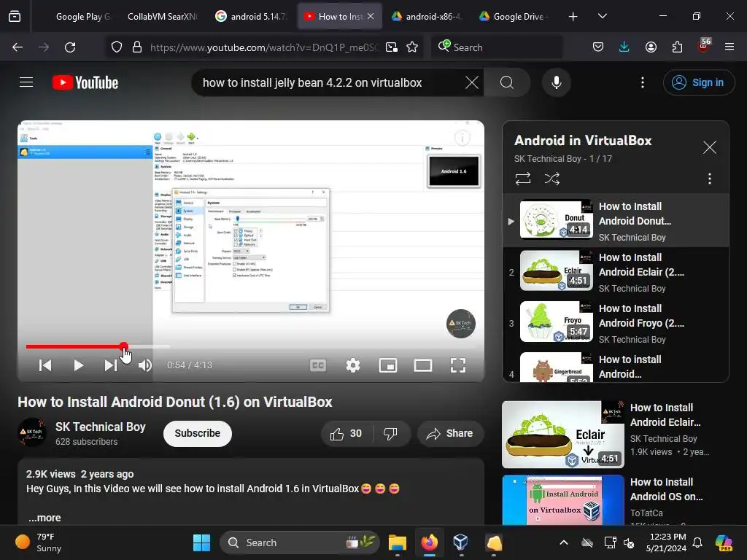The width and height of the screenshot is (747, 560).
Task: Open SK Technical Boy channel name link
Action: 100,427
